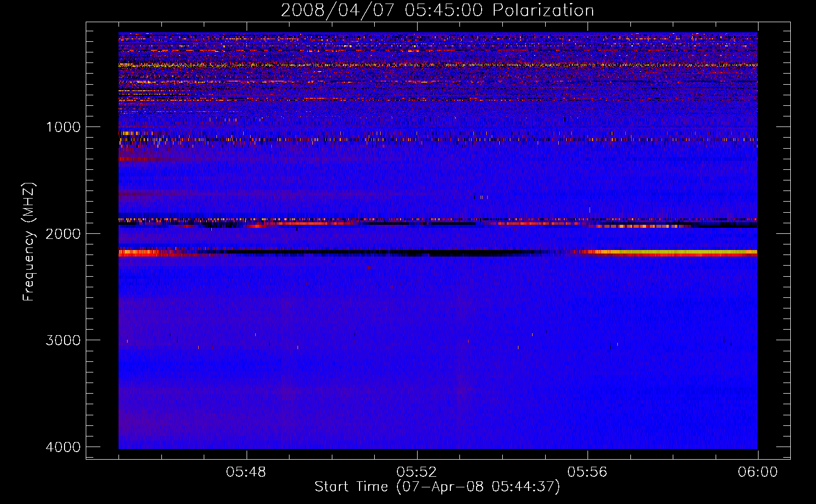
Task: Click the 05:56 time tick label
Action: point(587,472)
